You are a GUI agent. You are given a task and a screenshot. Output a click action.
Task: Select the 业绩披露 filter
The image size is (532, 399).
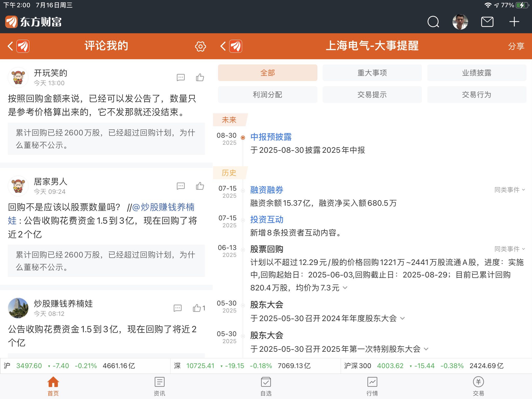(477, 73)
